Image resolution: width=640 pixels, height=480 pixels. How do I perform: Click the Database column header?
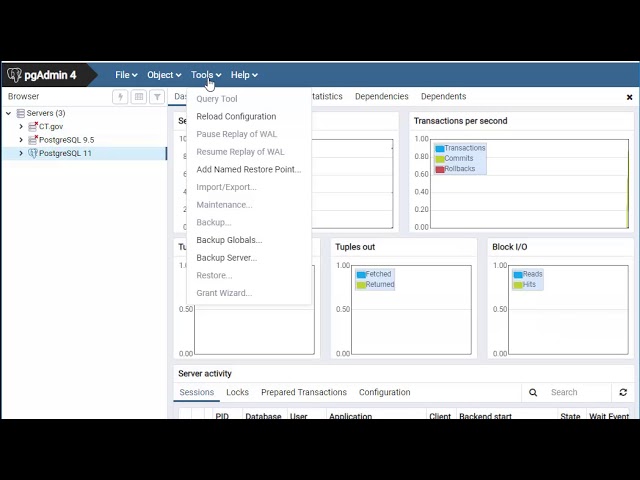point(263,416)
